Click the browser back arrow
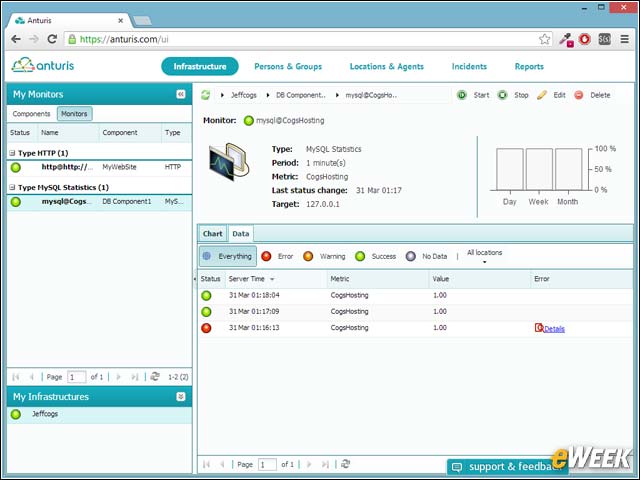 click(16, 39)
